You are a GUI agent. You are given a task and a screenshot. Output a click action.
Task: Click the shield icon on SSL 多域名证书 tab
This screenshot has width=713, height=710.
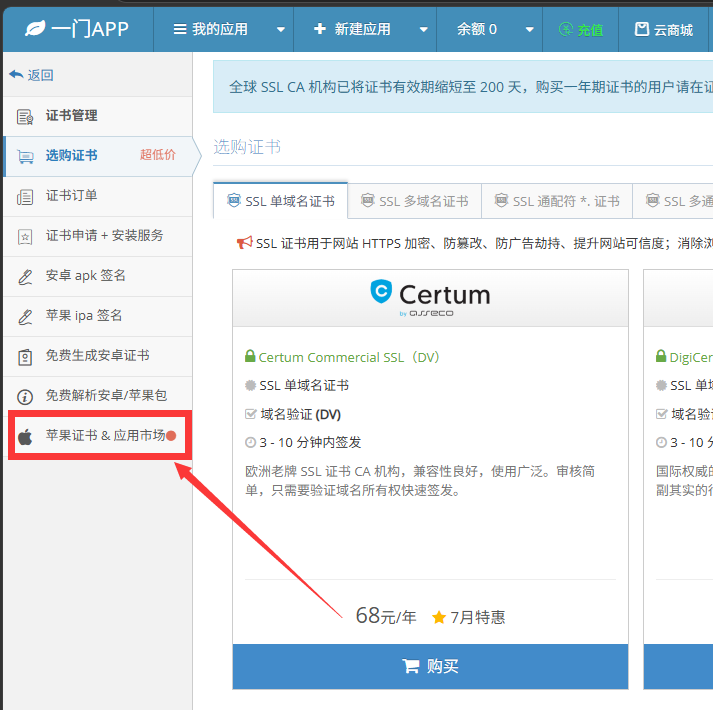coord(367,200)
